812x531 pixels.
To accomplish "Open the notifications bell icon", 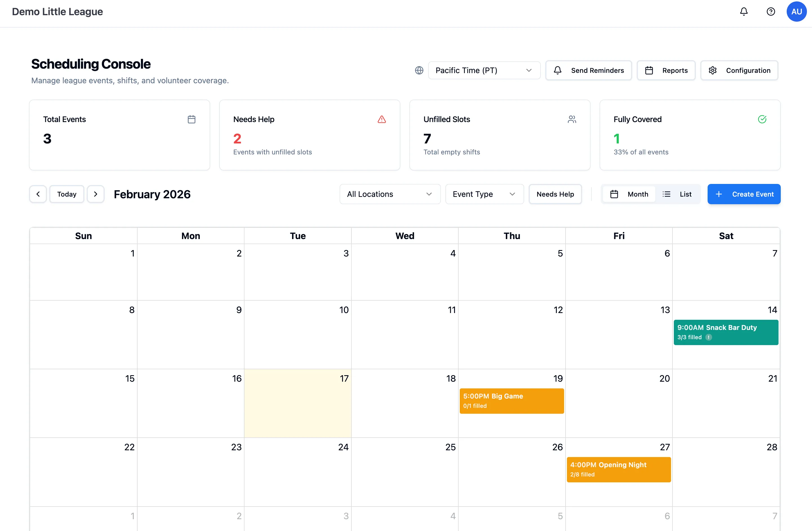I will point(744,11).
